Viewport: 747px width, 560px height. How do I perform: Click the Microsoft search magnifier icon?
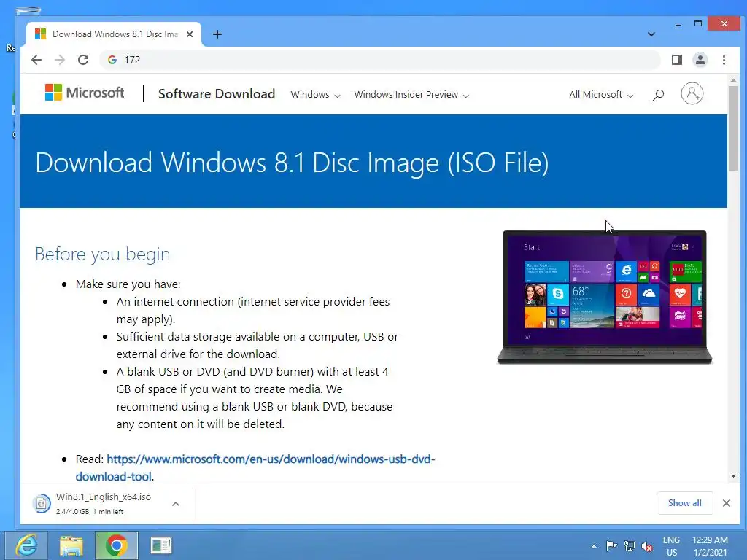pos(658,95)
